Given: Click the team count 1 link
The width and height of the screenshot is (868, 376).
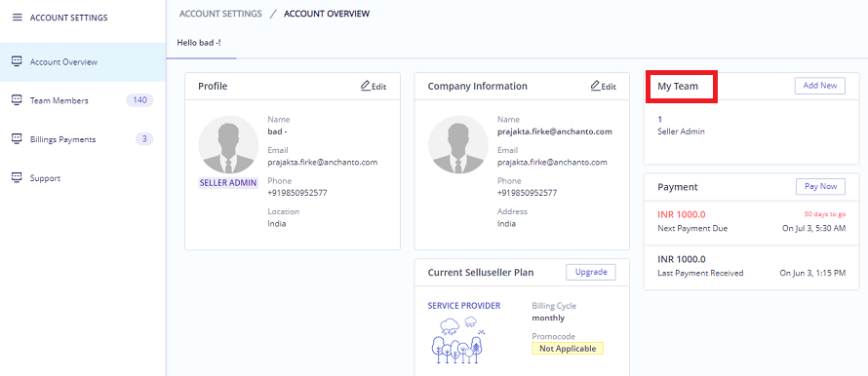Looking at the screenshot, I should 660,120.
